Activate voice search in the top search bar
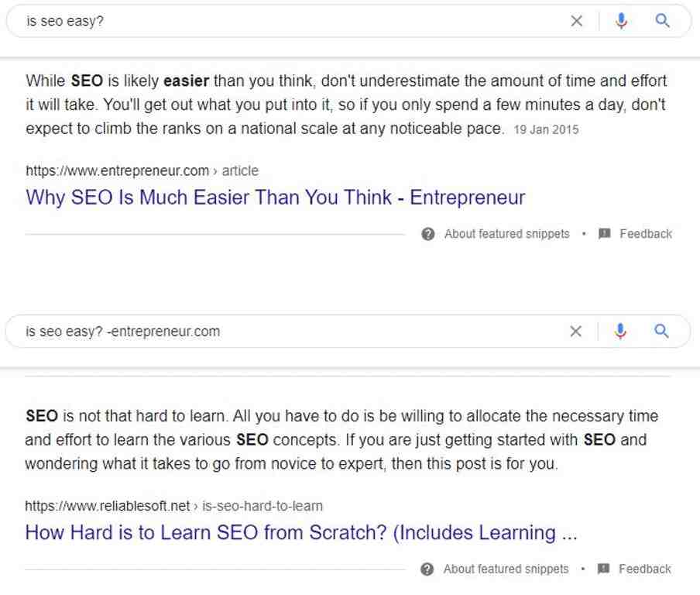Screen dimensions: 700x595 click(619, 21)
